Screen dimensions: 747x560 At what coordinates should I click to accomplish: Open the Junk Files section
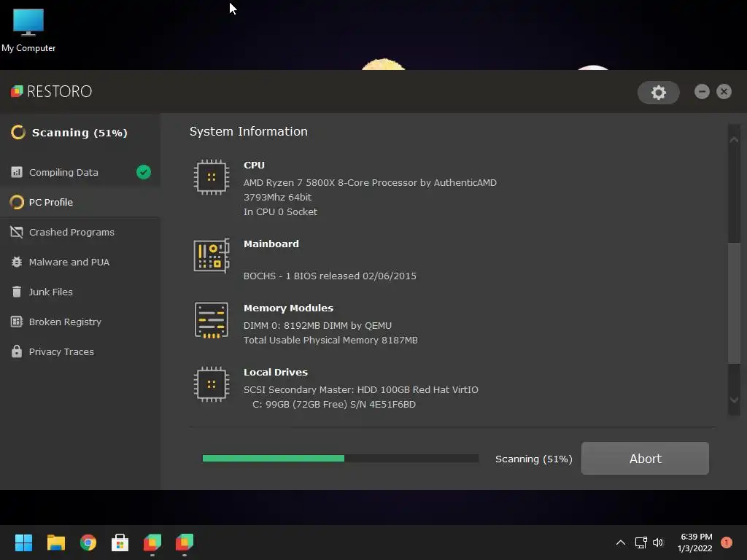(80, 292)
